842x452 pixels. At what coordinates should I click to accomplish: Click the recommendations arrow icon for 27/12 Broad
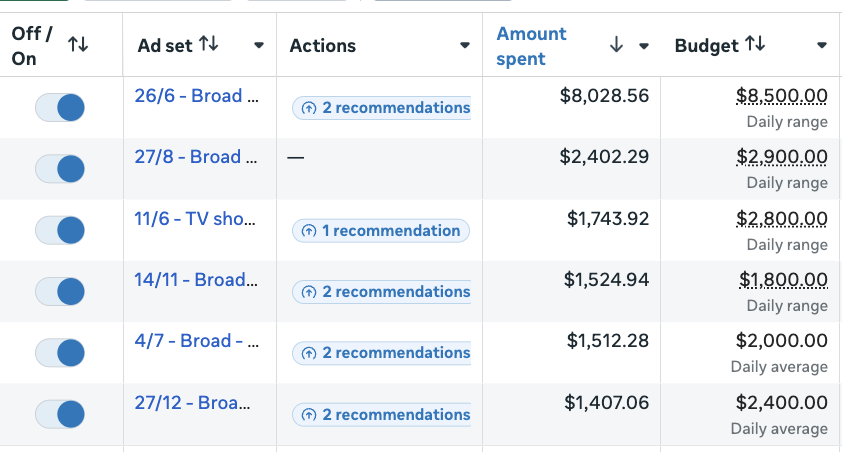pos(309,414)
